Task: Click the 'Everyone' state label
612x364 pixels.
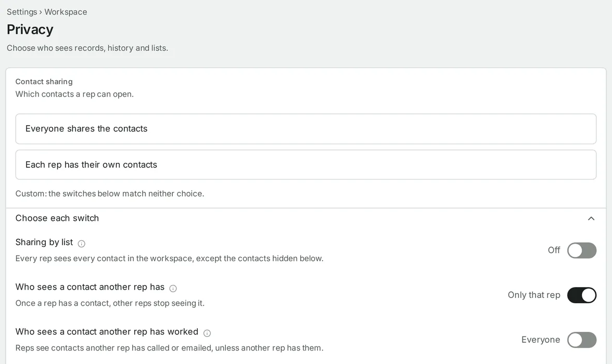Action: click(541, 340)
